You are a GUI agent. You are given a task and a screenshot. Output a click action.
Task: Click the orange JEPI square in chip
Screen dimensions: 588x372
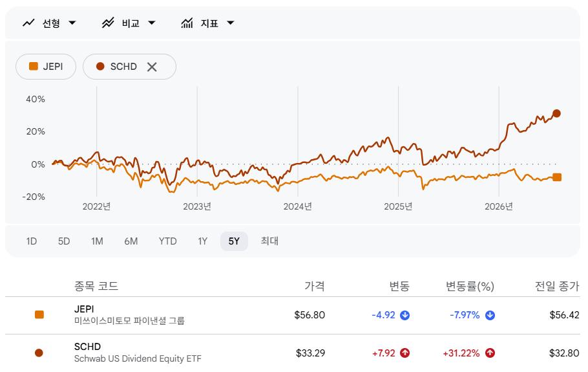(x=34, y=67)
